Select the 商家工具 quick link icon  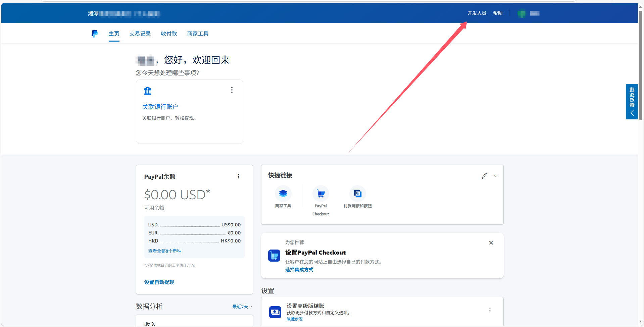tap(283, 194)
